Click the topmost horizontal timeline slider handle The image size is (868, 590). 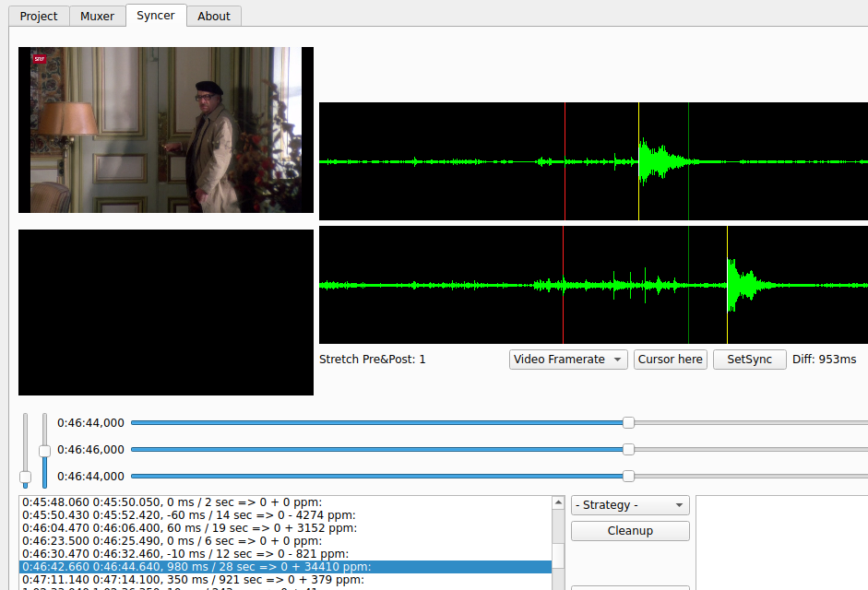click(x=628, y=423)
